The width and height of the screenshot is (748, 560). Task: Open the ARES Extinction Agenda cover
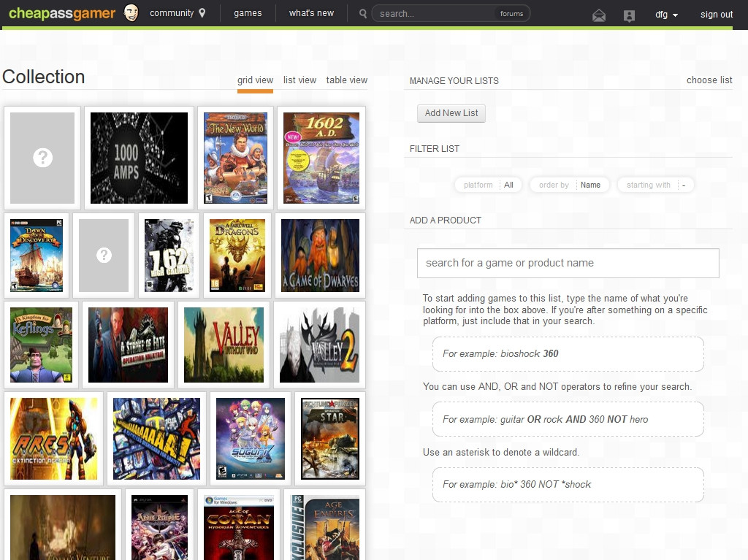(54, 439)
